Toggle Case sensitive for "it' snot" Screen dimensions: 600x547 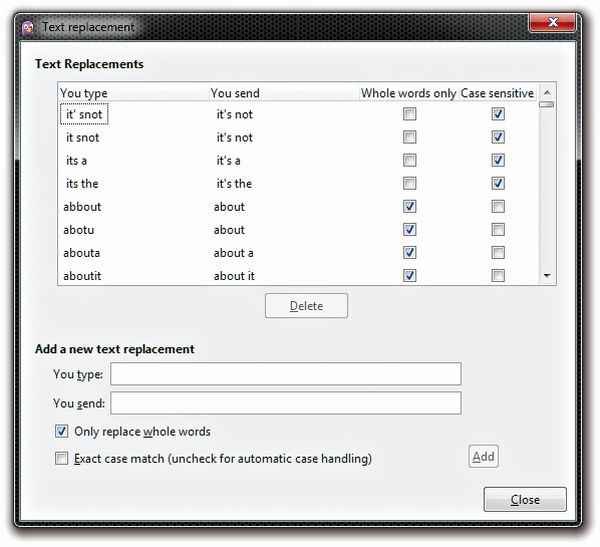click(498, 114)
